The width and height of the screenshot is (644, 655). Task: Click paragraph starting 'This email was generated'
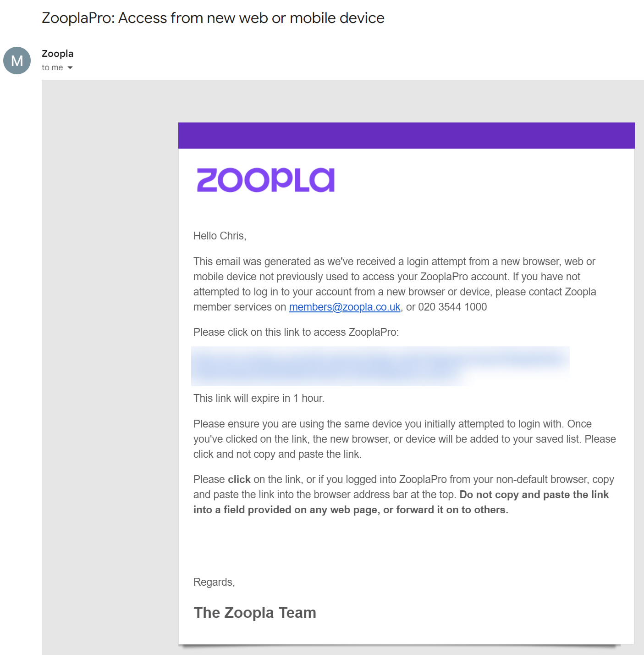click(x=395, y=284)
